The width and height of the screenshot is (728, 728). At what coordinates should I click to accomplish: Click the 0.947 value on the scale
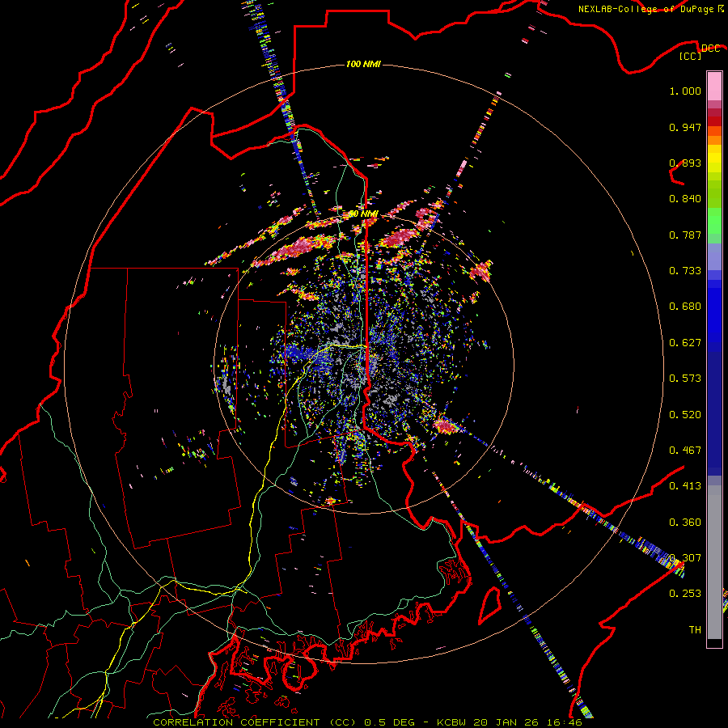click(685, 127)
